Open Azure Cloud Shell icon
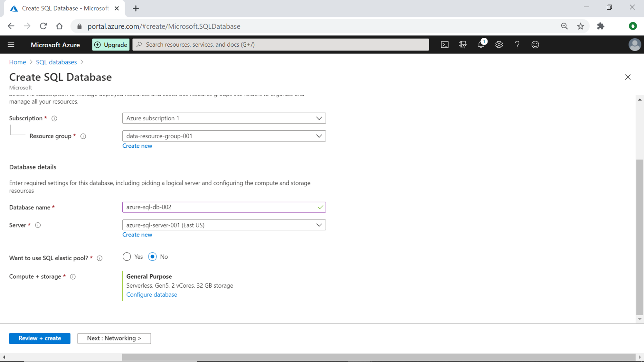The height and width of the screenshot is (362, 644). click(445, 45)
